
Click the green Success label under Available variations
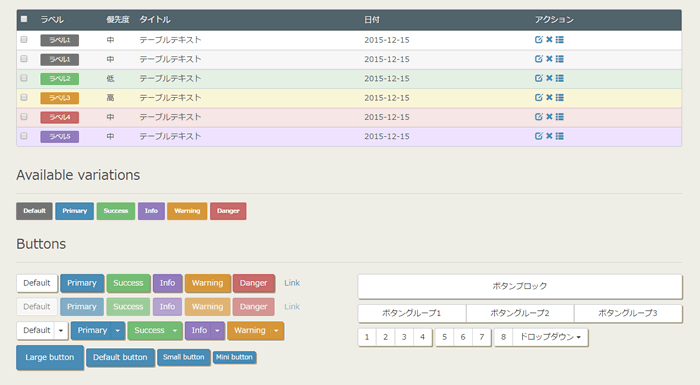point(116,211)
